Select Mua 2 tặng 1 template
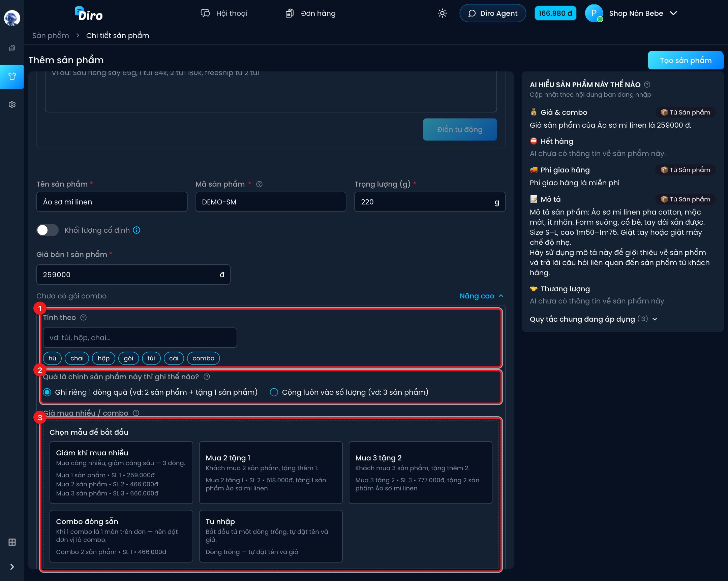The width and height of the screenshot is (728, 581). pos(271,472)
